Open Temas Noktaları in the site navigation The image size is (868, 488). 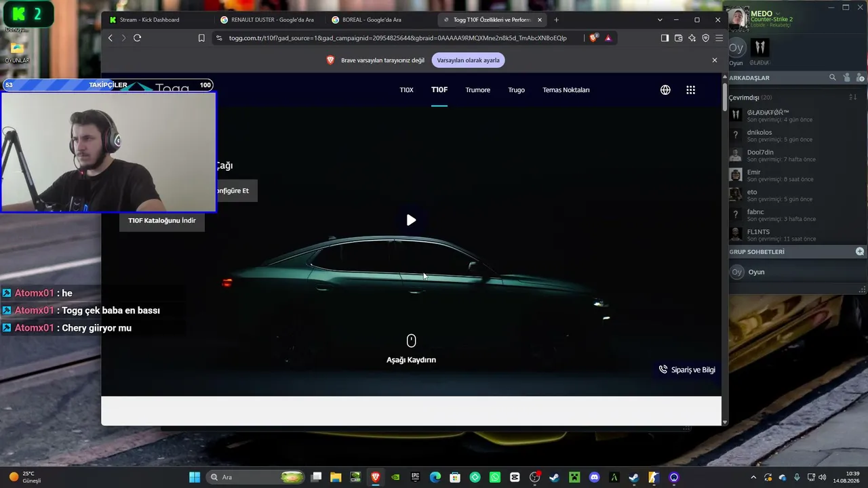(566, 89)
